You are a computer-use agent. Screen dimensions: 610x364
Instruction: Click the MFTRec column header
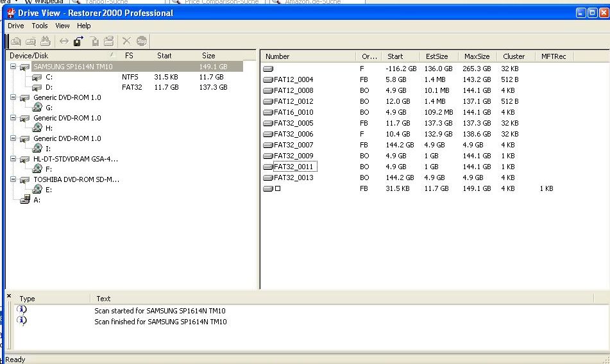554,56
